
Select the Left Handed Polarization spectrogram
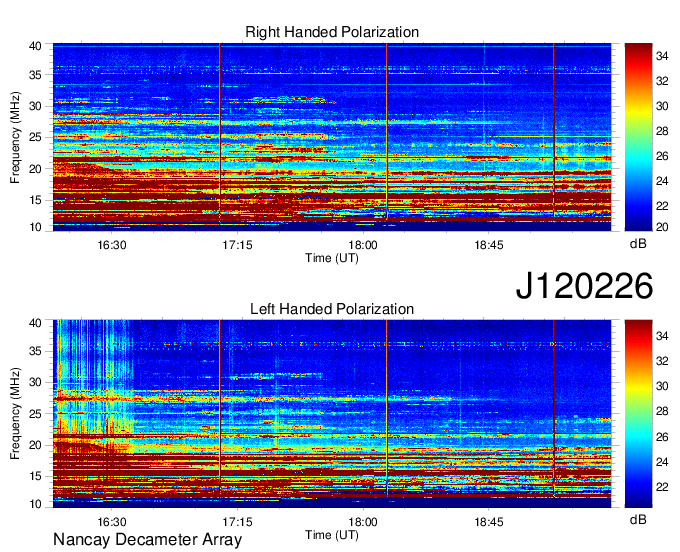click(x=332, y=414)
